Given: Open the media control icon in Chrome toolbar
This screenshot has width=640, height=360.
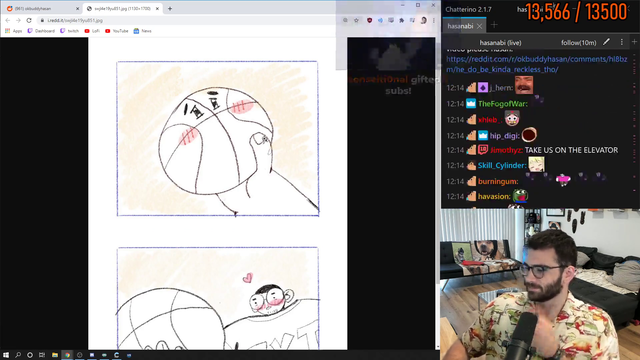Looking at the screenshot, I should (412, 20).
